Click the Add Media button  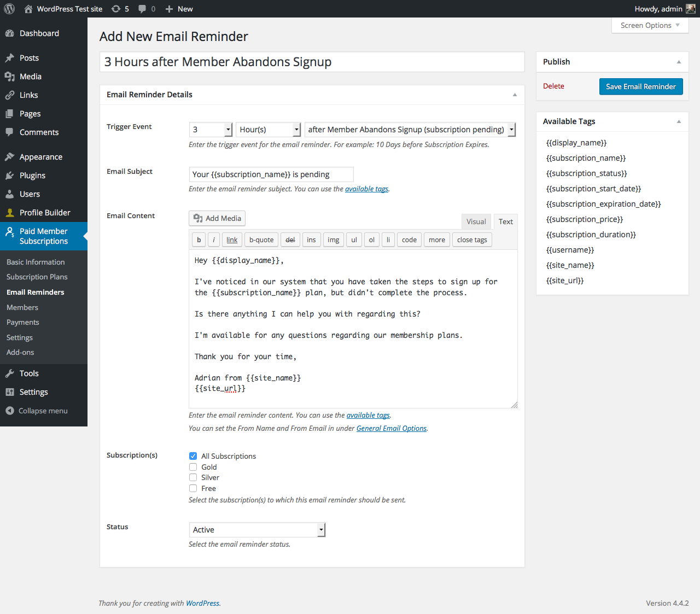point(217,218)
